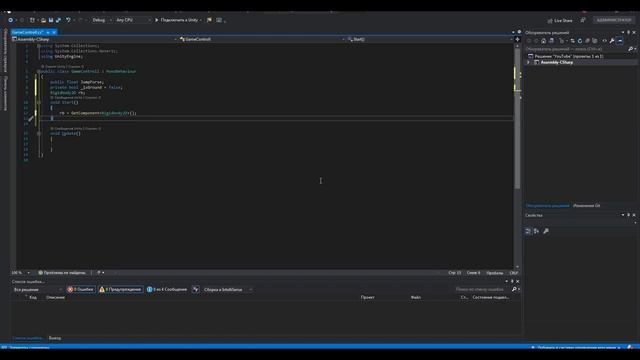Click the split editor icon above the scrollbar
The image size is (640, 360).
(518, 40)
